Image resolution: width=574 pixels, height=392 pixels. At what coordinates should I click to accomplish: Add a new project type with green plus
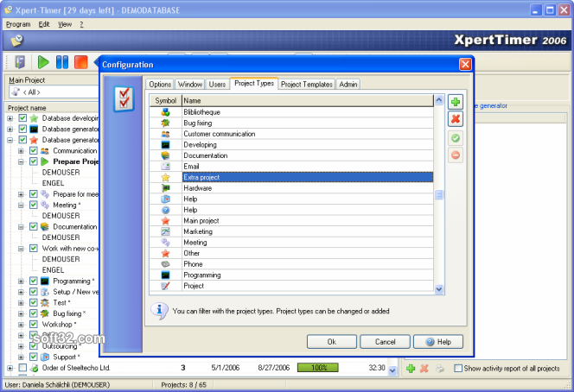click(456, 102)
